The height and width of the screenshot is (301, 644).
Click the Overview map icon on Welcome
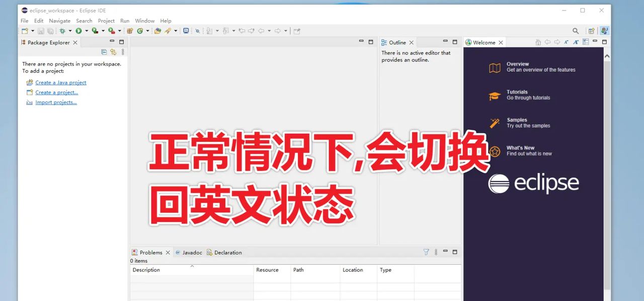pos(495,68)
